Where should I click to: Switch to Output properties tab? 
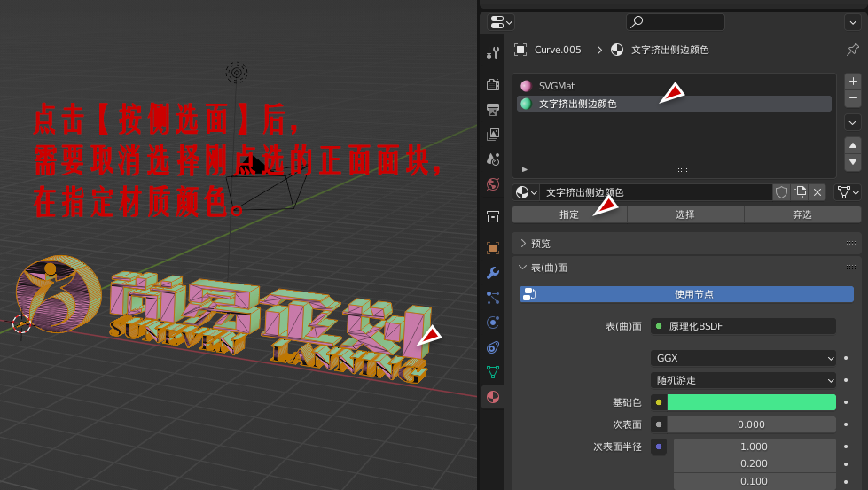[x=493, y=109]
